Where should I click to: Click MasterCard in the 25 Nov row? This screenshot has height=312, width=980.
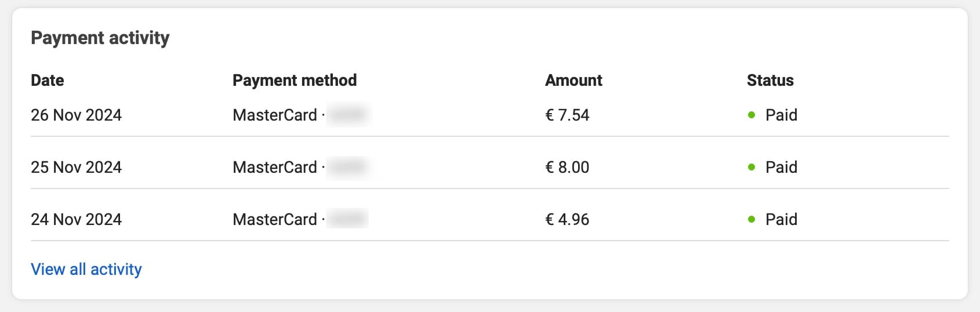point(275,167)
